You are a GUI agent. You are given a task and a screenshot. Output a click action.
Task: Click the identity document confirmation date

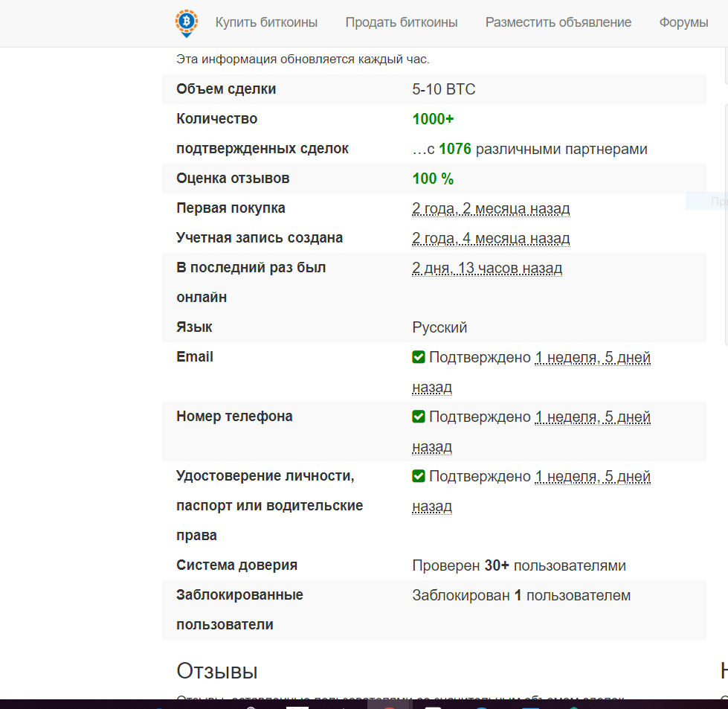coord(592,476)
